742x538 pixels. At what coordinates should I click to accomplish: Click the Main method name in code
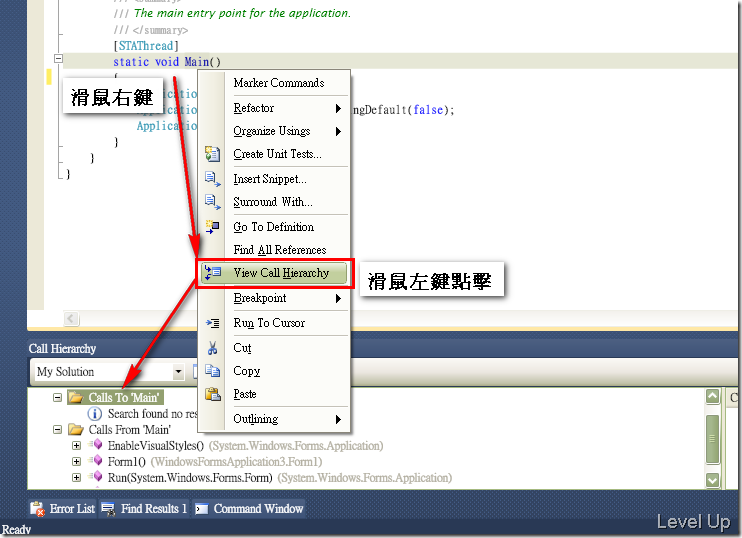click(196, 62)
